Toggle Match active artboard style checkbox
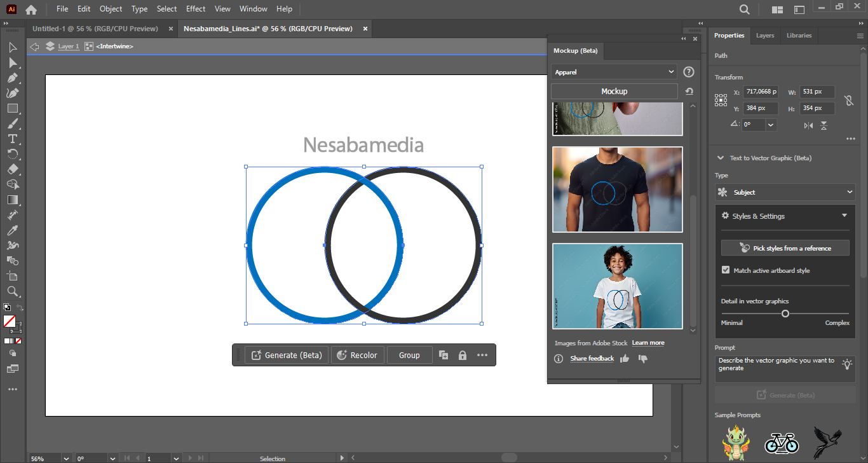The height and width of the screenshot is (463, 868). pyautogui.click(x=726, y=270)
